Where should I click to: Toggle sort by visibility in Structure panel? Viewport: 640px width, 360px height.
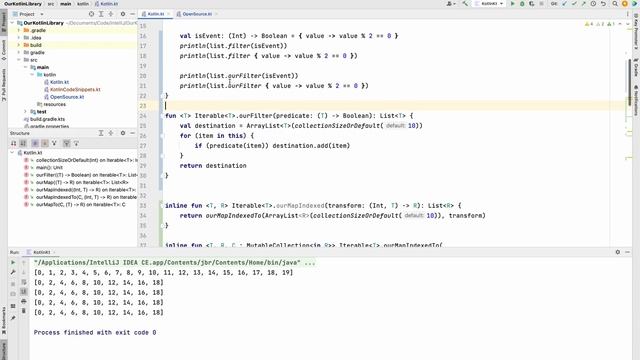click(13, 143)
